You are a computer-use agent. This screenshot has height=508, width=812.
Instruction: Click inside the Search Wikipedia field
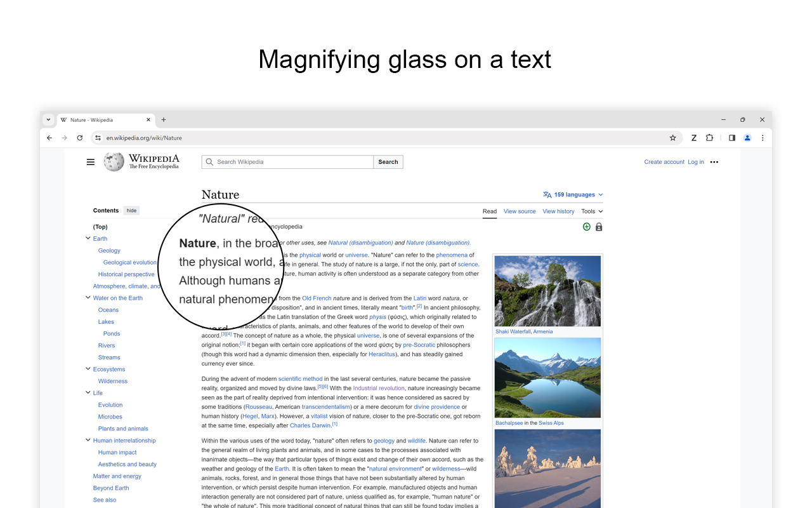coord(285,161)
